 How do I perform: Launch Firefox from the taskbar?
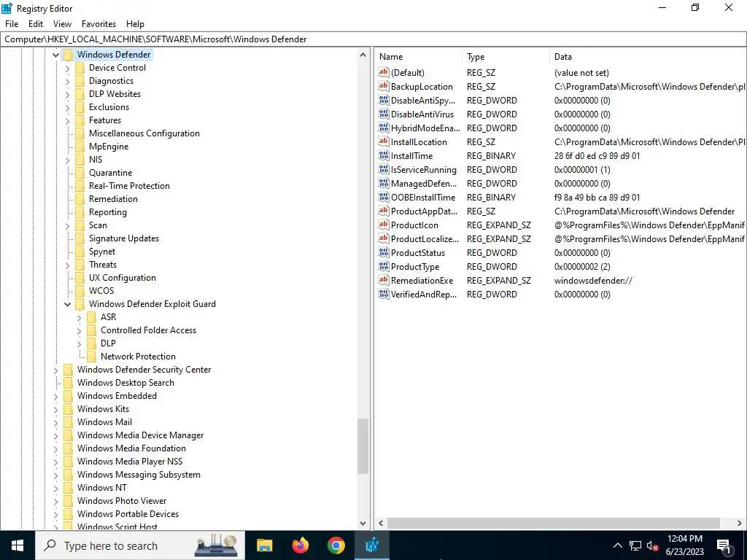300,545
